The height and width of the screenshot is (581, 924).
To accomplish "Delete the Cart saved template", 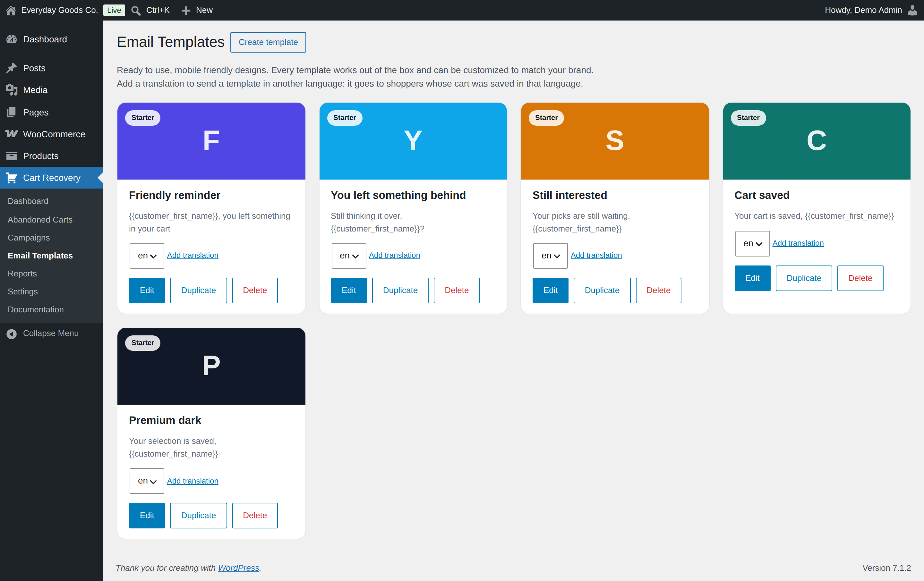I will (x=860, y=278).
